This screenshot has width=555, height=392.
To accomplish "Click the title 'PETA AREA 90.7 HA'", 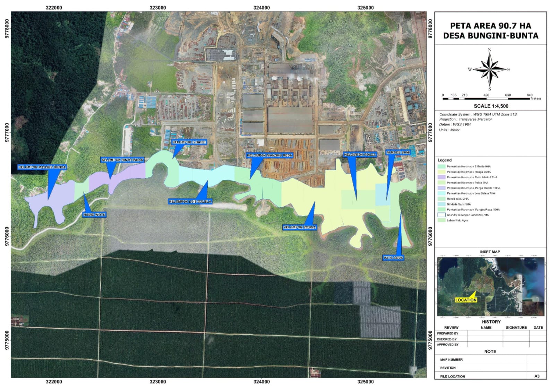I will (x=490, y=26).
